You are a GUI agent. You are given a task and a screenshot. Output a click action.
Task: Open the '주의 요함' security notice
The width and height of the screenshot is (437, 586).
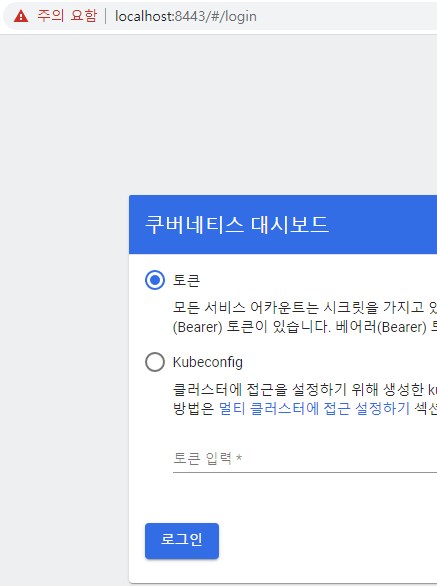(67, 16)
